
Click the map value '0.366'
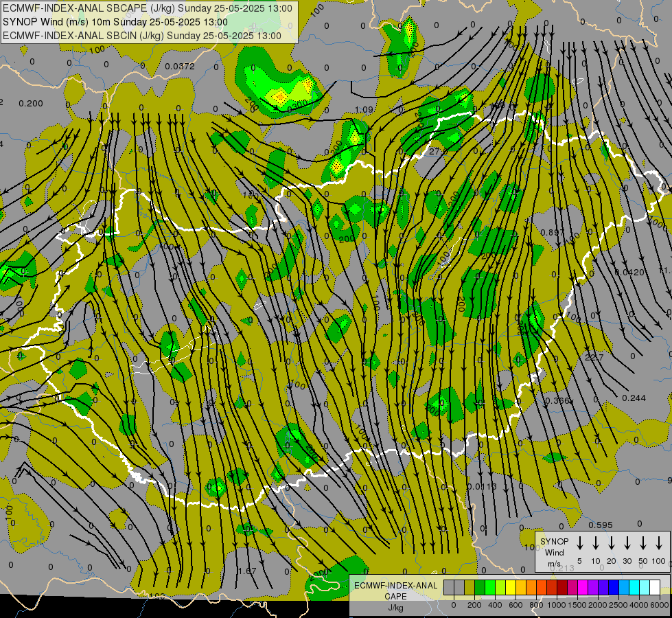(557, 400)
